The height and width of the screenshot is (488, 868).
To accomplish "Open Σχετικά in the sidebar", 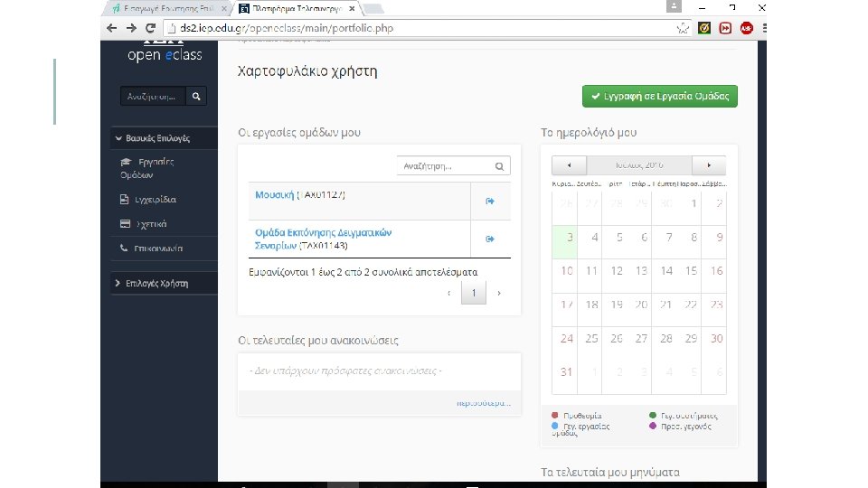I will 144,224.
